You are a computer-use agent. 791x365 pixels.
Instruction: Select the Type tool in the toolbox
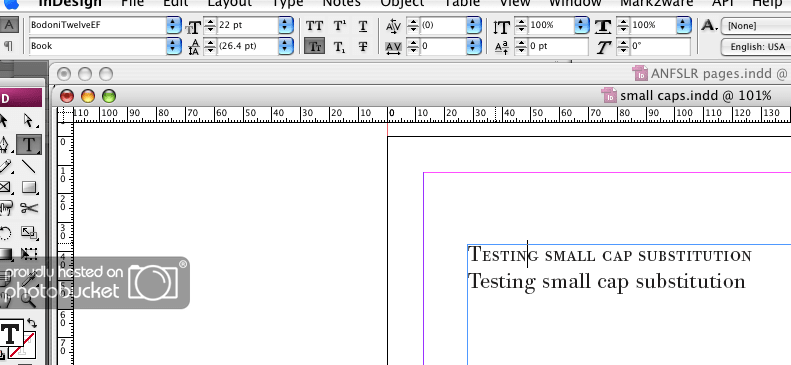[29, 145]
